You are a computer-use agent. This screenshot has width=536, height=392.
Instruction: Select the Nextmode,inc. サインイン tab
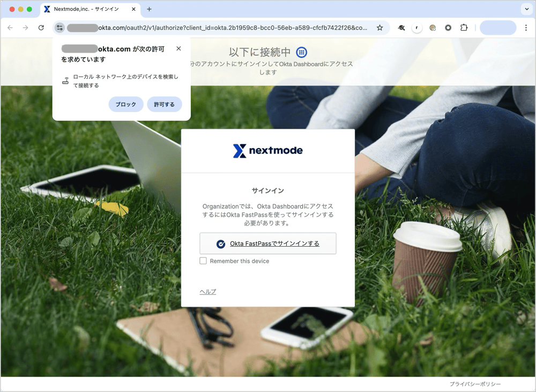[90, 9]
